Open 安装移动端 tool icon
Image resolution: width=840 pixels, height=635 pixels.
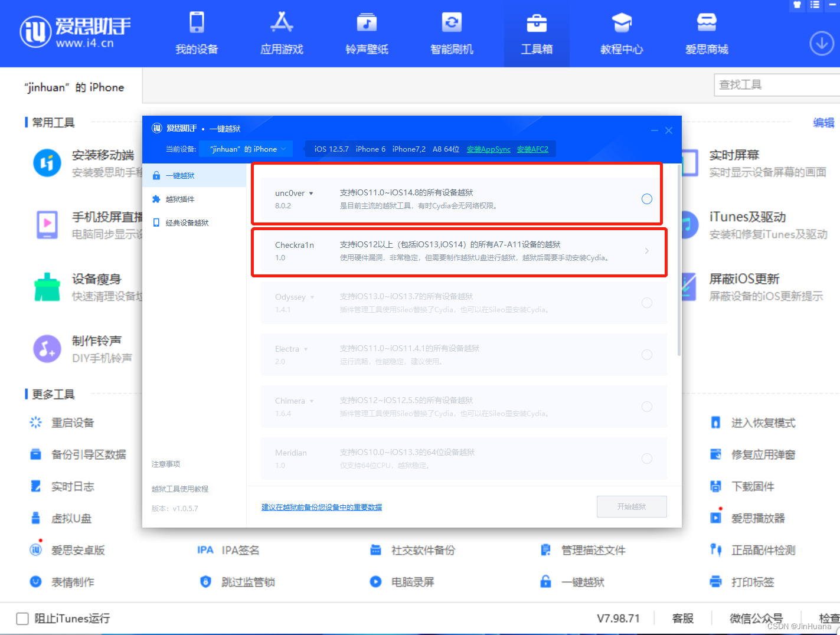pyautogui.click(x=47, y=163)
